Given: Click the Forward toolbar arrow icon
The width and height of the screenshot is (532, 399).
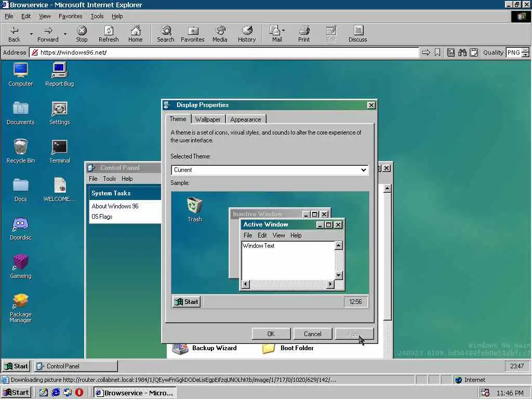Looking at the screenshot, I should point(48,31).
